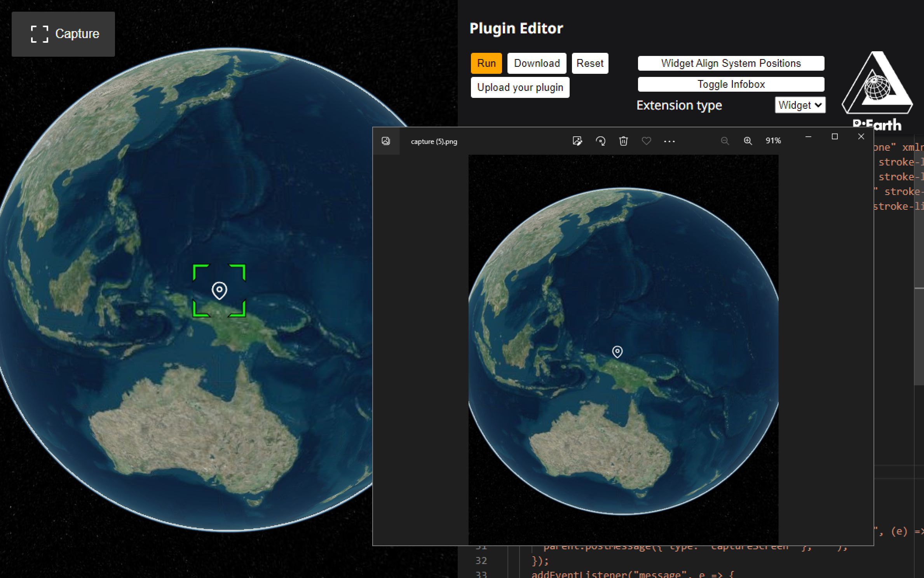924x578 pixels.
Task: Click the Run plugin button
Action: coord(486,63)
